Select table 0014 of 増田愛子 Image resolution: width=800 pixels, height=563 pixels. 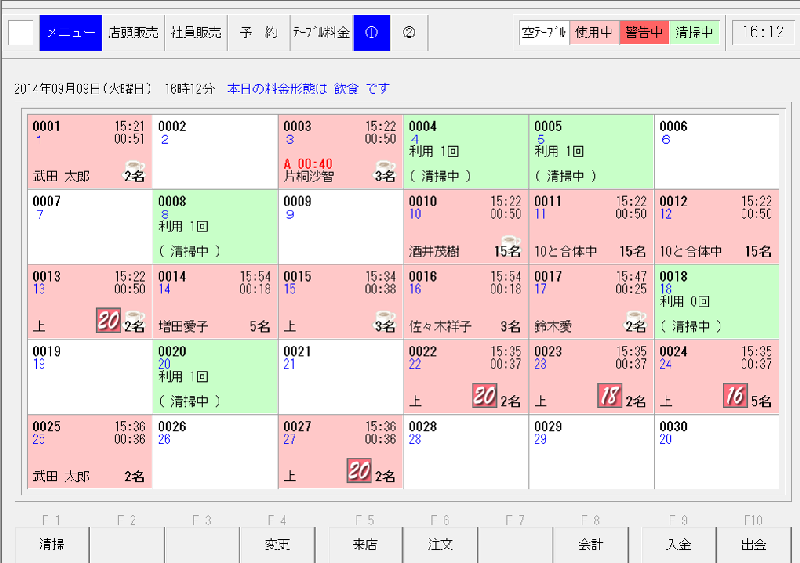(x=215, y=302)
